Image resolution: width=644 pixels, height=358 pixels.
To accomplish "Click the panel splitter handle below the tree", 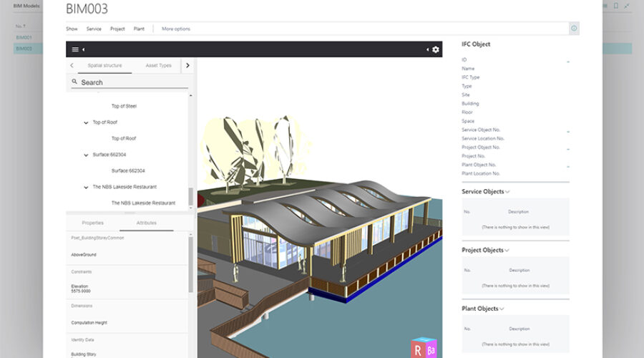I will click(130, 213).
